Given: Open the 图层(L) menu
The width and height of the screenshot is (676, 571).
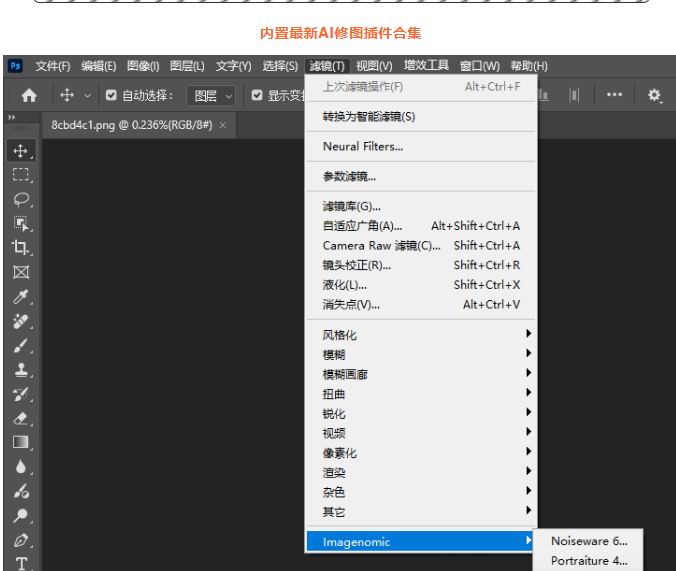Looking at the screenshot, I should pos(187,66).
